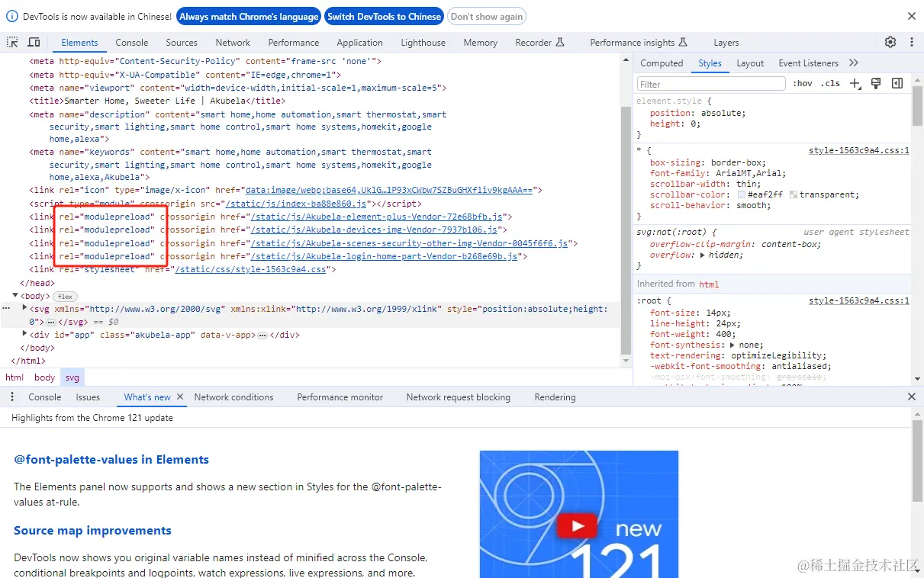The width and height of the screenshot is (924, 578).
Task: Switch to the Layout sidebar tab
Action: (750, 63)
